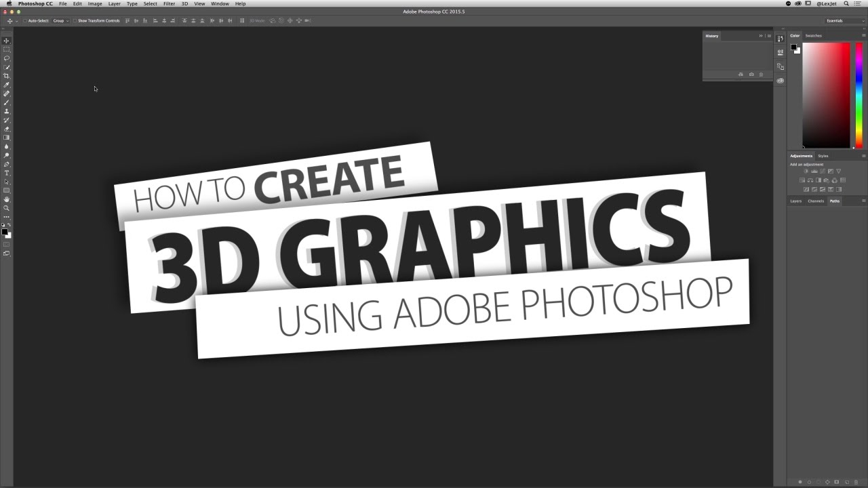This screenshot has width=868, height=488.
Task: Toggle Quick Mask mode in toolbox
Action: point(7,245)
